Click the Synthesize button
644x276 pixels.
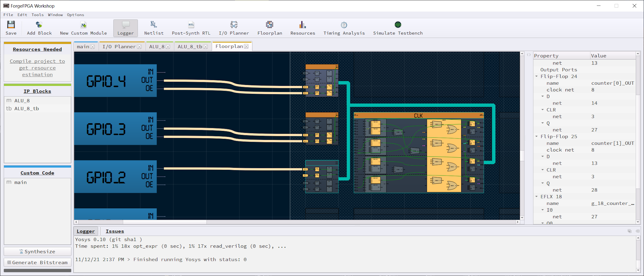pyautogui.click(x=37, y=251)
